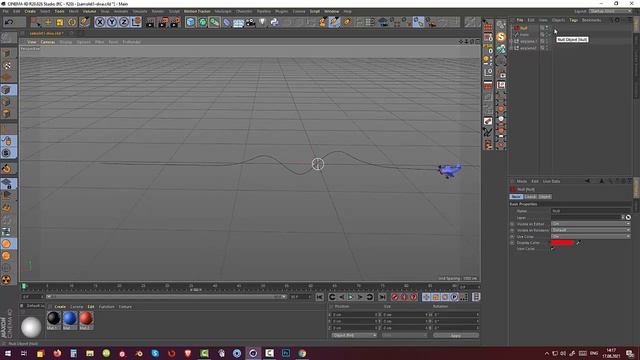Open Object (Rel) coordinate dropdown

353,335
